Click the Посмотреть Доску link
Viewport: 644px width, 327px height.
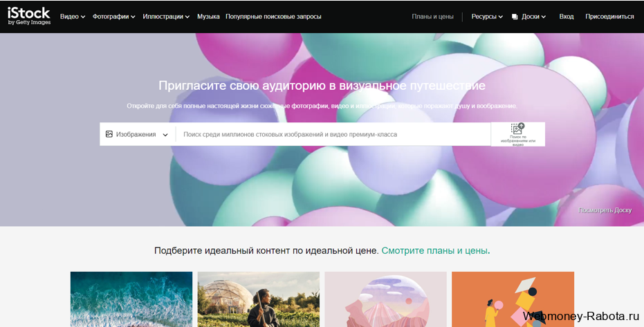(605, 210)
